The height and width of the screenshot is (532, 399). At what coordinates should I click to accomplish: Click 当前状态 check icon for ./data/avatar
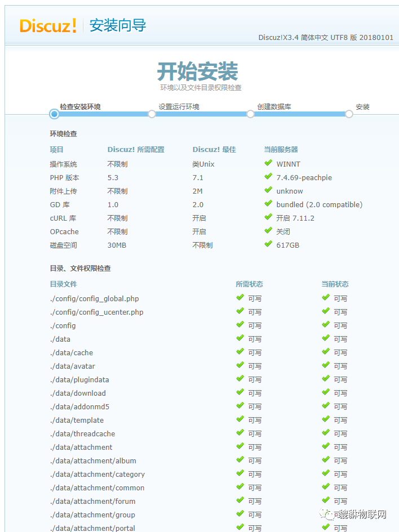coord(326,365)
